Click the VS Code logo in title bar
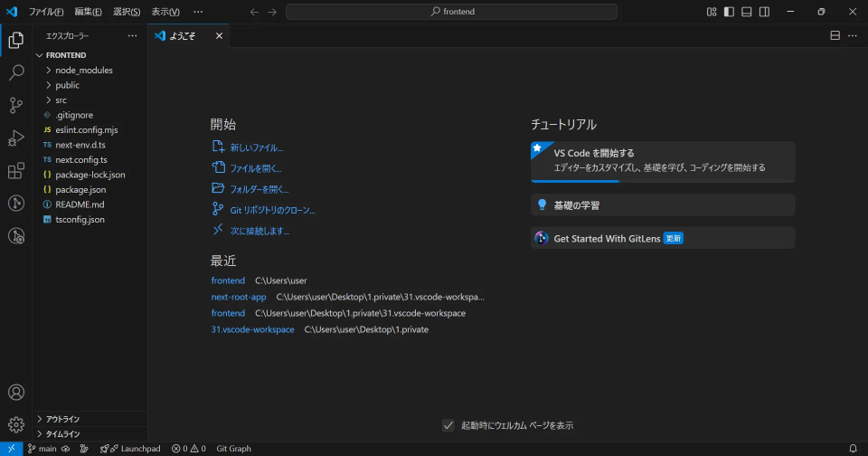 (x=12, y=12)
